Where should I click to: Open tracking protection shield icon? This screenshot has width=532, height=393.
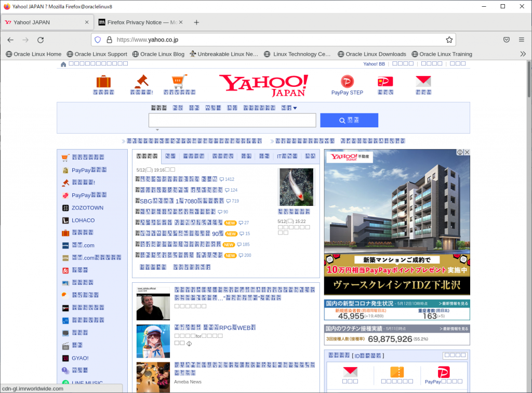[98, 40]
